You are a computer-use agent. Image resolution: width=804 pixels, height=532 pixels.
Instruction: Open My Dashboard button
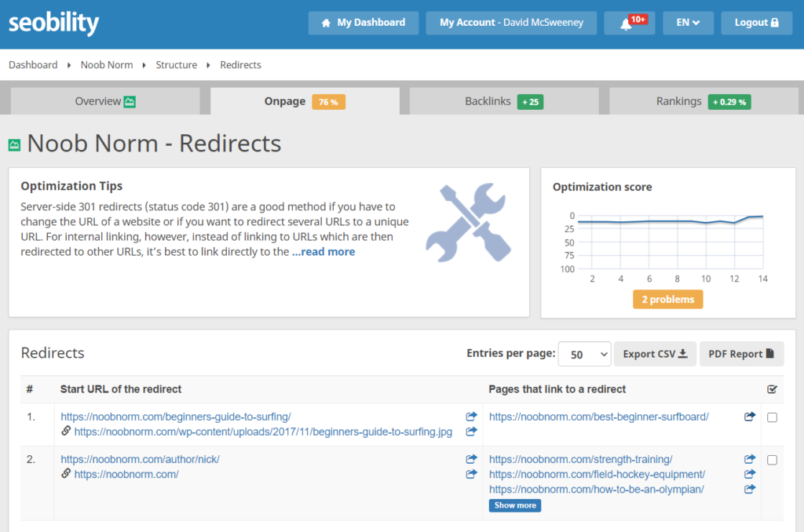[363, 23]
